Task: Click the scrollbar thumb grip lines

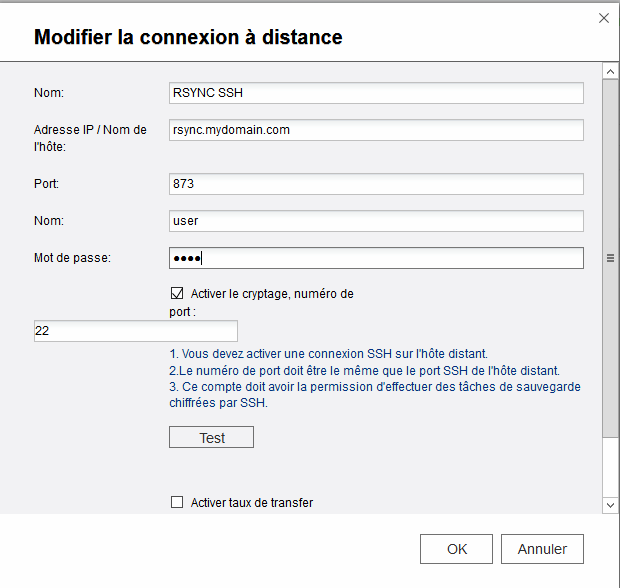Action: click(610, 258)
